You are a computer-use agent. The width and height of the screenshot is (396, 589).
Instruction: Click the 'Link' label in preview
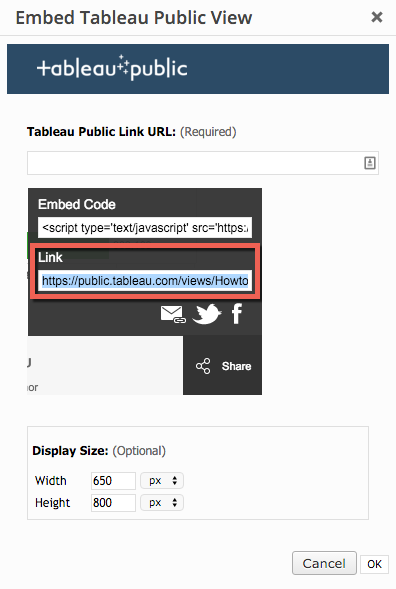(x=50, y=258)
